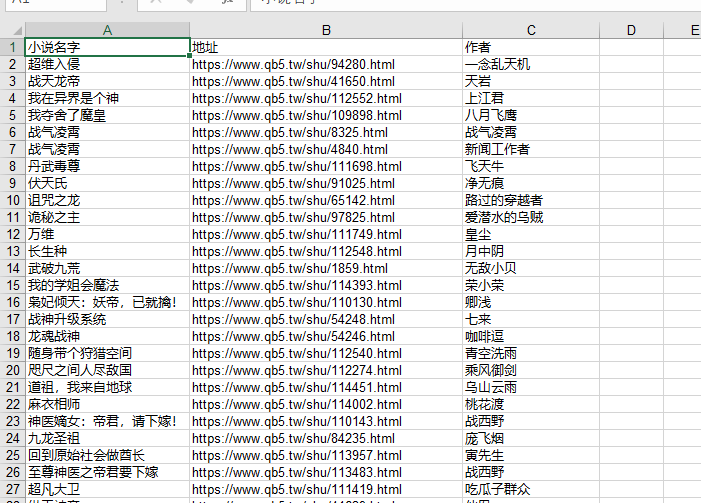
Task: Click author cell 月中阴
Action: pos(531,251)
